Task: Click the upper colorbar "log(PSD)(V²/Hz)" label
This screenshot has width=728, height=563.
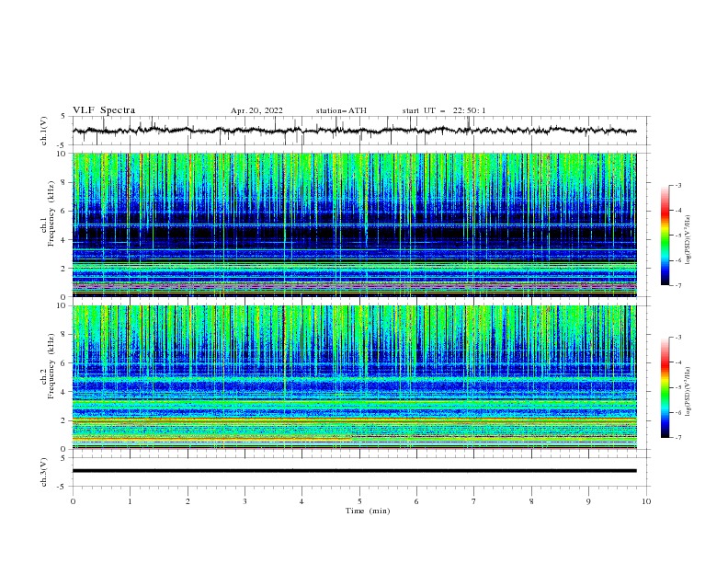Action: click(x=688, y=240)
